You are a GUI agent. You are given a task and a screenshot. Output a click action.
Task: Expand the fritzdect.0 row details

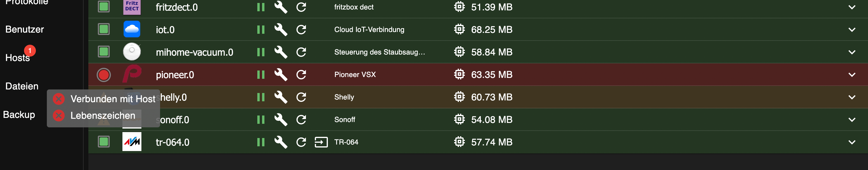click(851, 7)
